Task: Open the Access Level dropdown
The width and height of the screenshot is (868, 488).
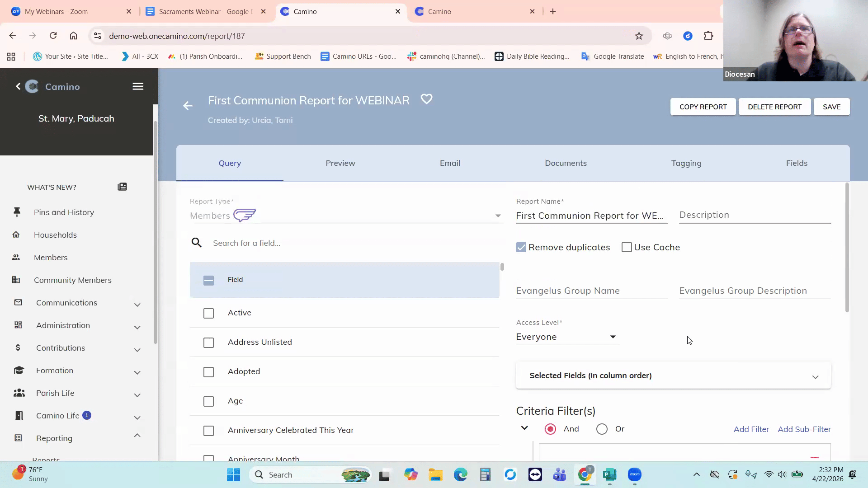Action: (x=567, y=337)
